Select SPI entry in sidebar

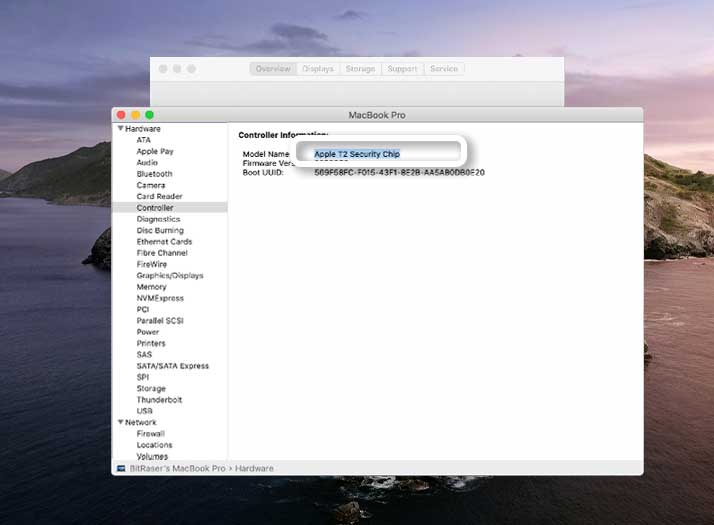click(143, 377)
